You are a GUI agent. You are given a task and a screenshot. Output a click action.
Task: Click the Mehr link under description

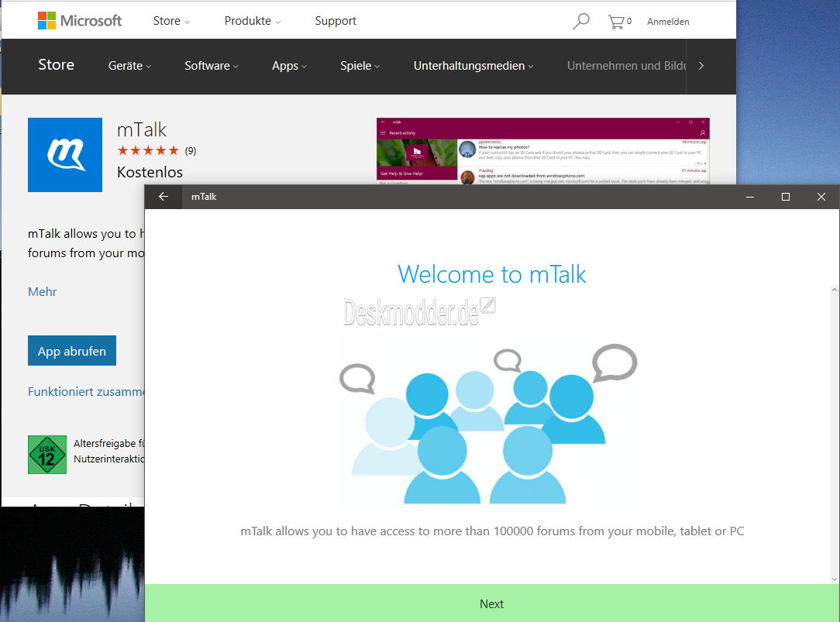43,292
